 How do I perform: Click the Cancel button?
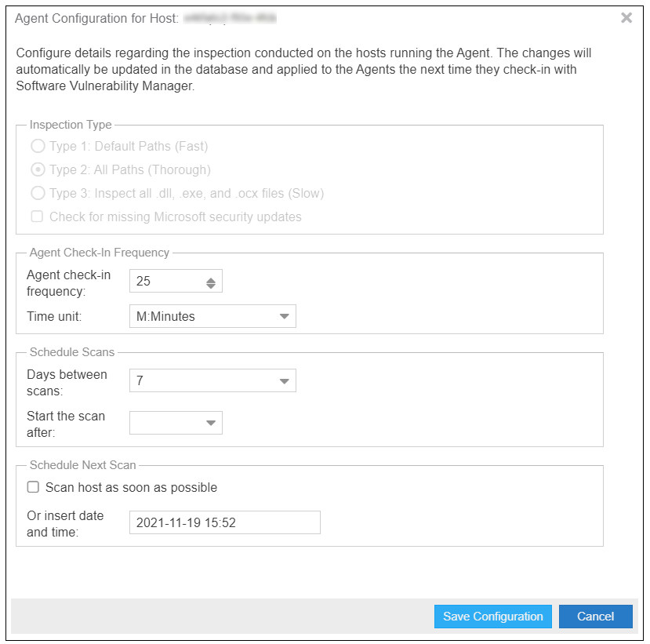(595, 617)
